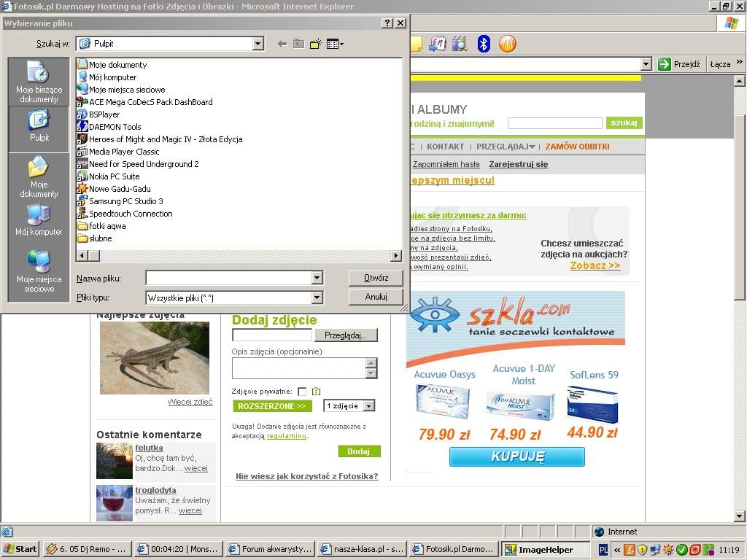Expand the browser address bar dropdown arrow

coord(646,64)
